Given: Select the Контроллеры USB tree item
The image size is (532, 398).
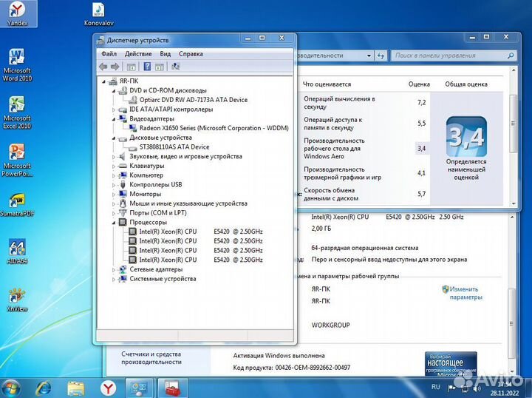Looking at the screenshot, I should pos(156,185).
